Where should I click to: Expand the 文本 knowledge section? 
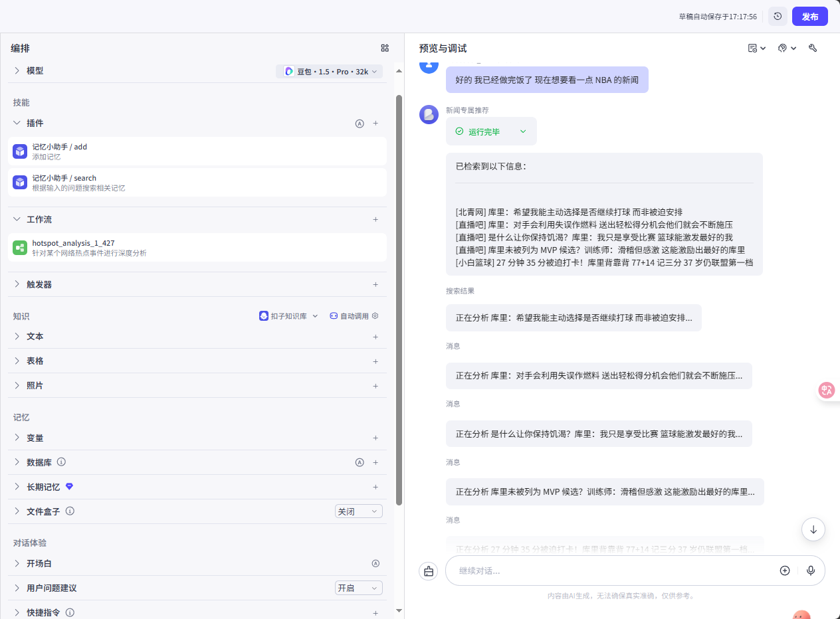(x=17, y=337)
